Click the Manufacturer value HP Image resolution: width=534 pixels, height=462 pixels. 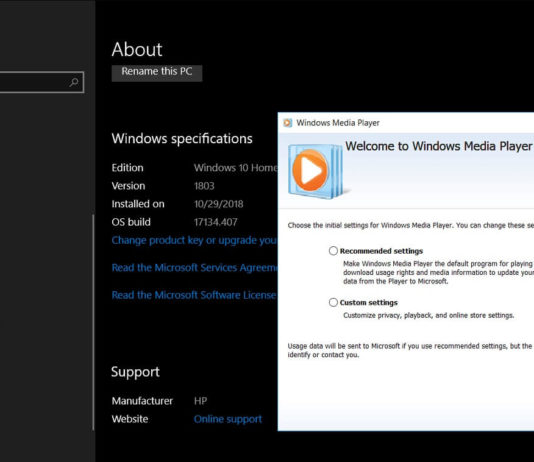(x=201, y=401)
